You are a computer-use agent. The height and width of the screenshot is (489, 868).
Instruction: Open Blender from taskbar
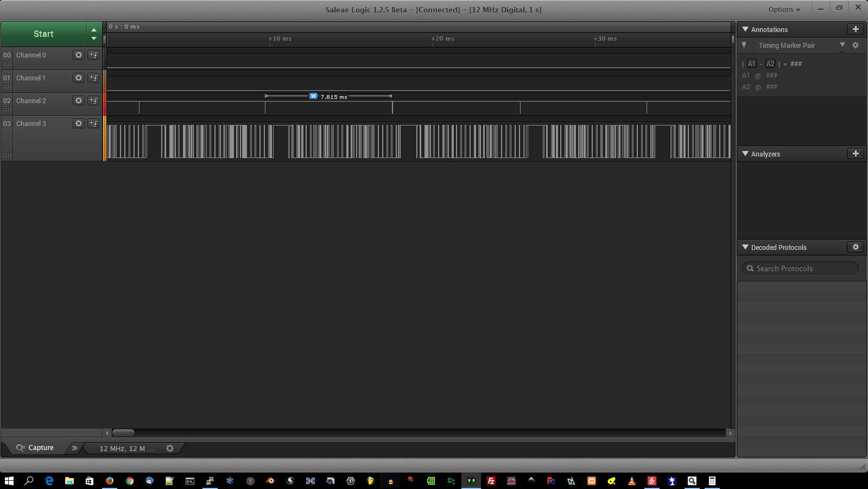(x=270, y=481)
